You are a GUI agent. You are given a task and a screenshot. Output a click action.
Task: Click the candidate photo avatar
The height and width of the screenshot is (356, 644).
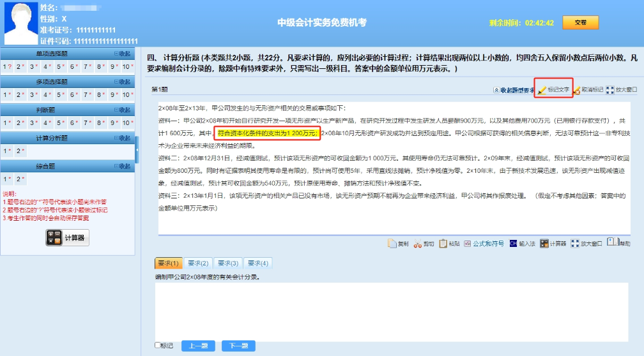coord(20,24)
